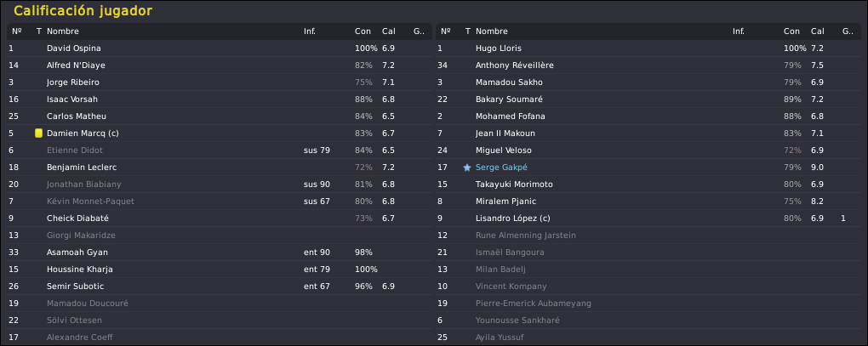
Task: Select David Ospina in the left table
Action: (x=220, y=48)
